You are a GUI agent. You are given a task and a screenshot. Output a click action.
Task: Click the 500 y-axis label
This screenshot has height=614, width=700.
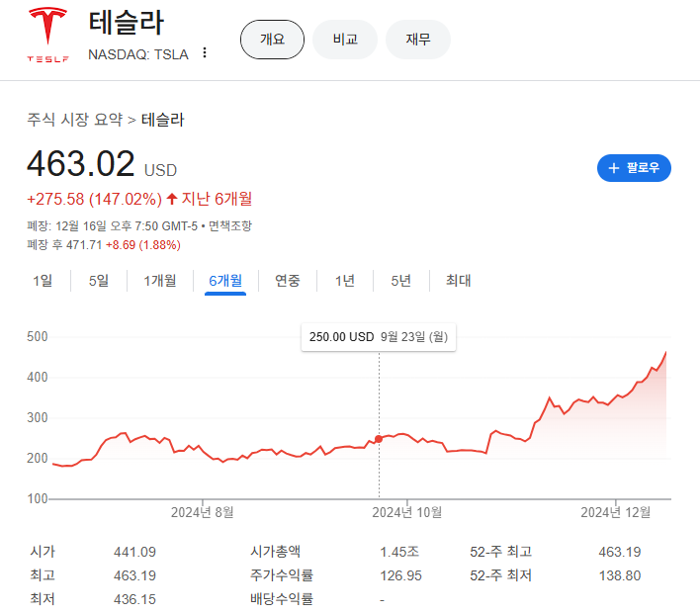coord(37,337)
